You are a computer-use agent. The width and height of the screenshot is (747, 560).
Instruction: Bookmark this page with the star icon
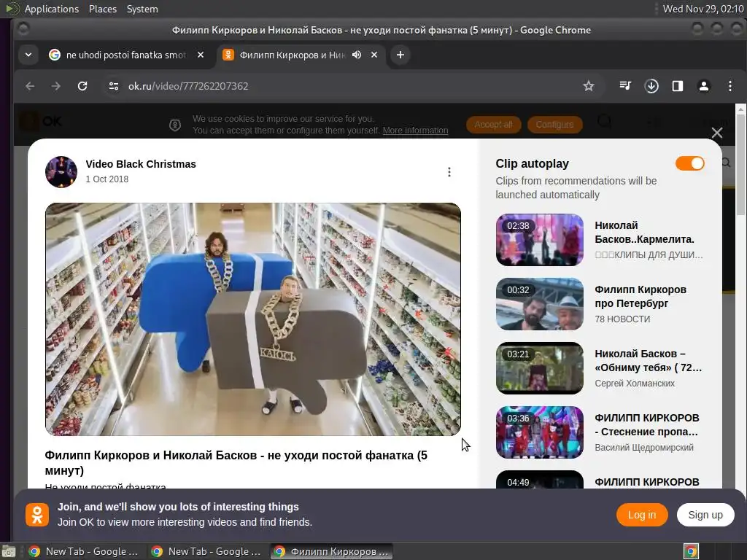(589, 86)
